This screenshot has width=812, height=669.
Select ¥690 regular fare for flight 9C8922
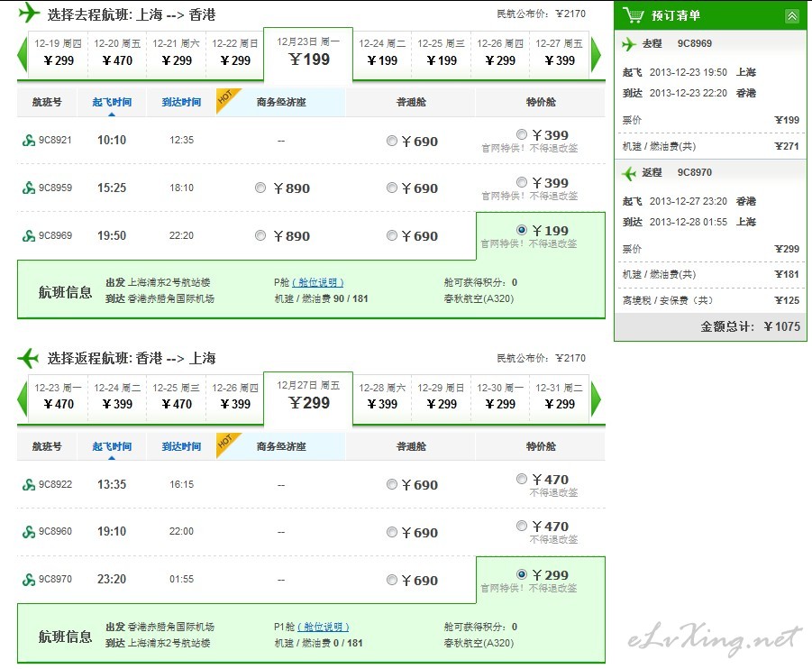tap(392, 484)
